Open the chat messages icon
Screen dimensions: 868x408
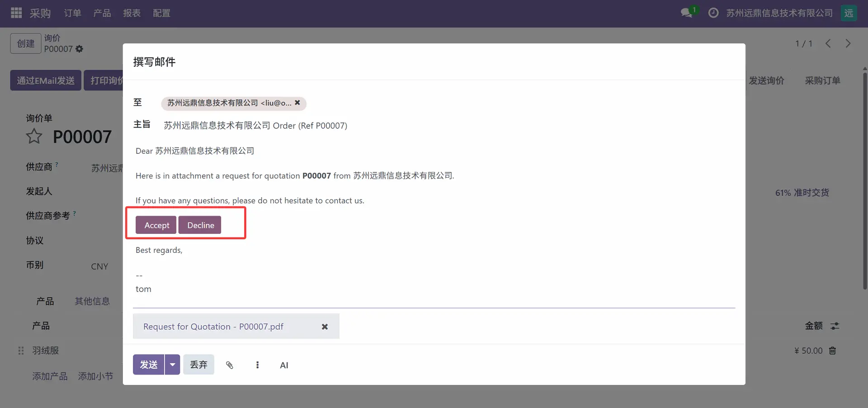coord(687,13)
